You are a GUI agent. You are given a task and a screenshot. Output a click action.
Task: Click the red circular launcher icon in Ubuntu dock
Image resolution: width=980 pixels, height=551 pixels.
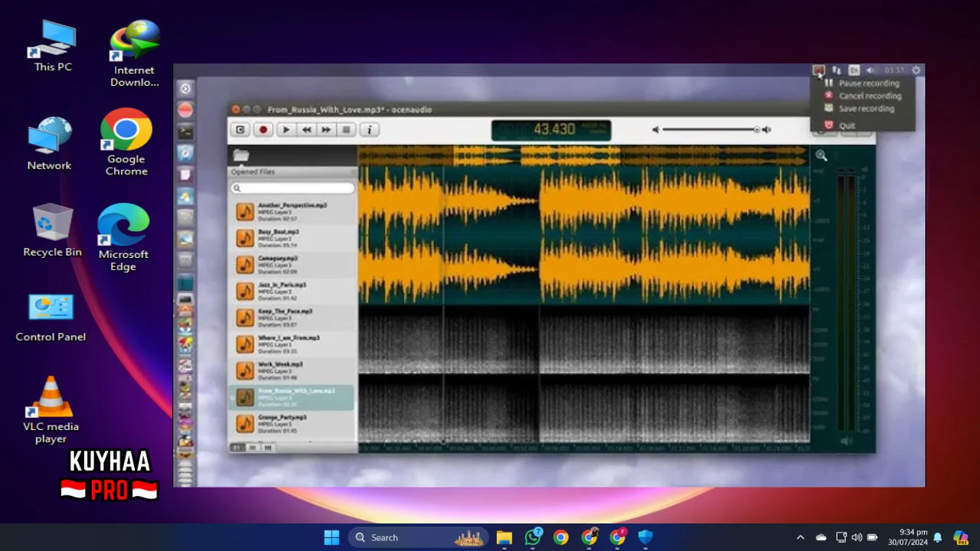click(185, 110)
